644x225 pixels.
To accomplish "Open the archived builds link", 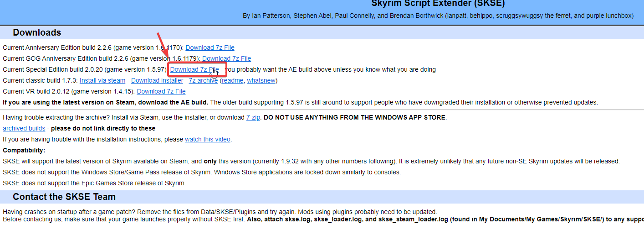I will [x=24, y=128].
